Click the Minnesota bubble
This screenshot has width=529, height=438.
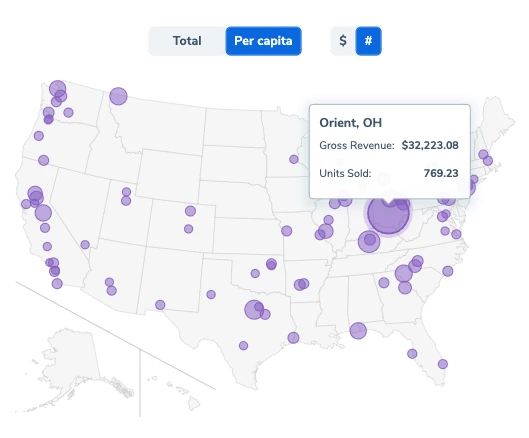click(294, 159)
